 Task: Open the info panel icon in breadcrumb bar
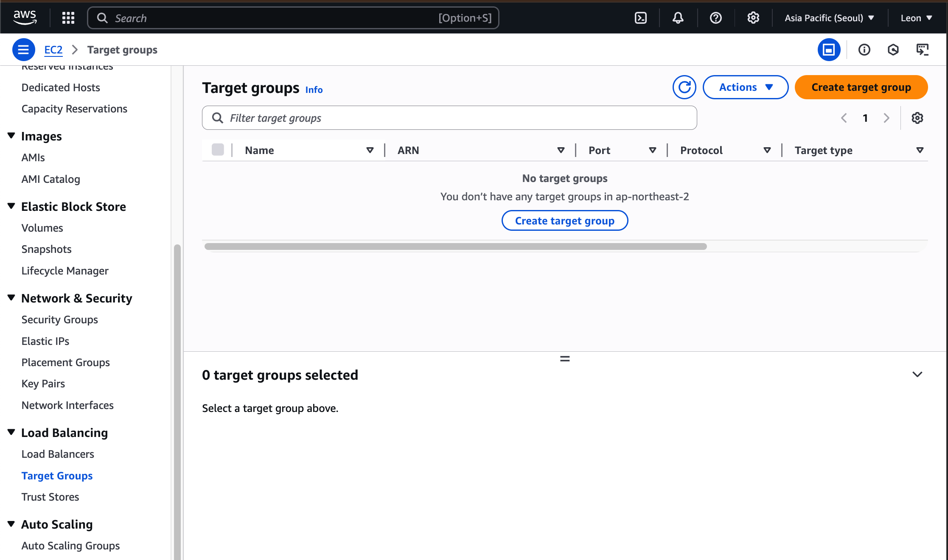tap(864, 50)
